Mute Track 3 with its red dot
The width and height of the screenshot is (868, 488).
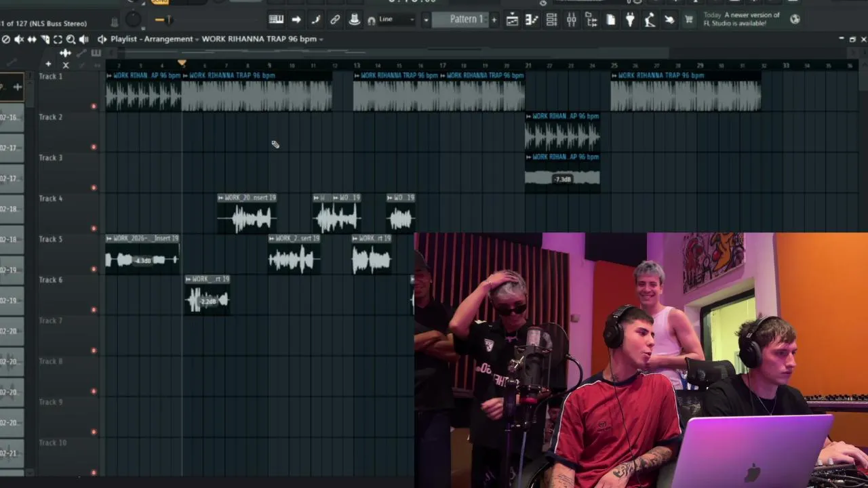point(94,188)
